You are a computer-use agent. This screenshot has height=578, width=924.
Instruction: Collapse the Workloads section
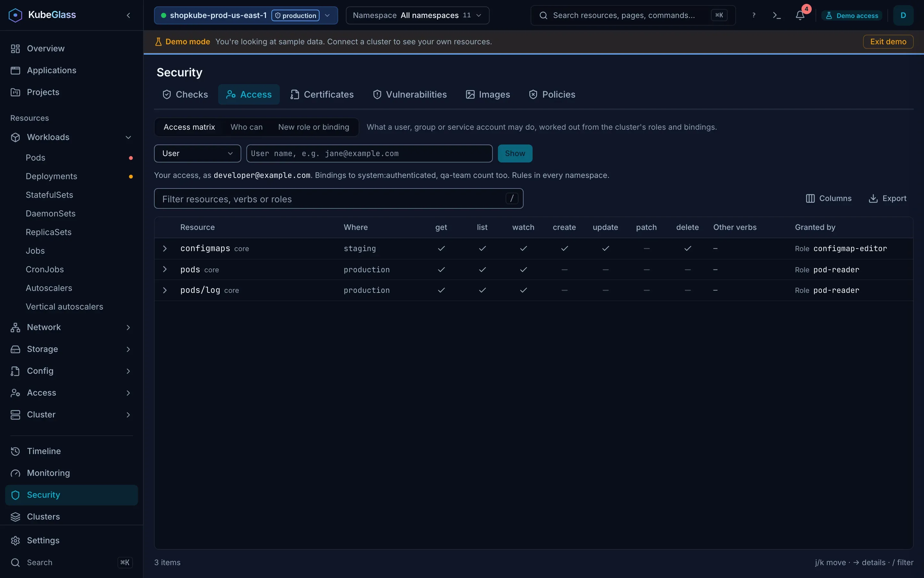pyautogui.click(x=72, y=137)
